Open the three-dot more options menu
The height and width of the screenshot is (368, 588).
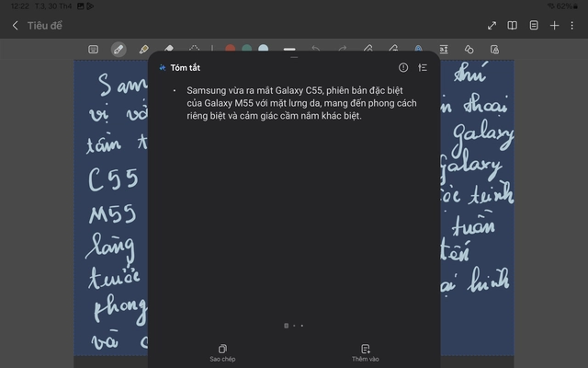click(x=571, y=26)
